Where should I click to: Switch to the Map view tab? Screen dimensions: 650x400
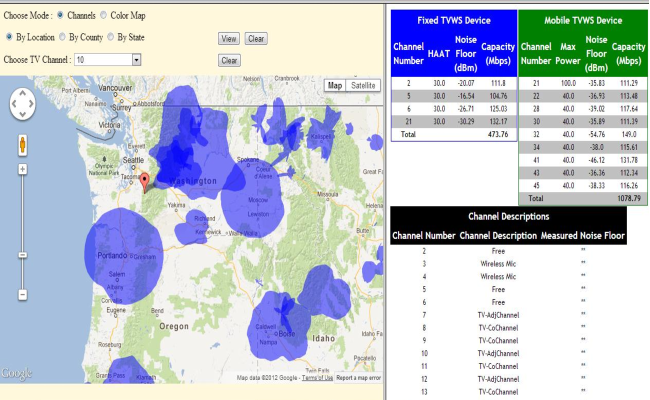pyautogui.click(x=335, y=86)
